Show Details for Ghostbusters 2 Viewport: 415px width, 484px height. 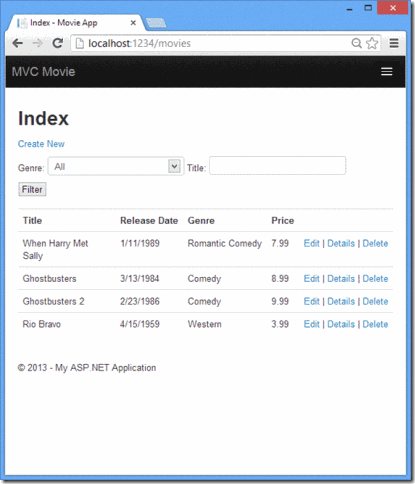coord(341,301)
